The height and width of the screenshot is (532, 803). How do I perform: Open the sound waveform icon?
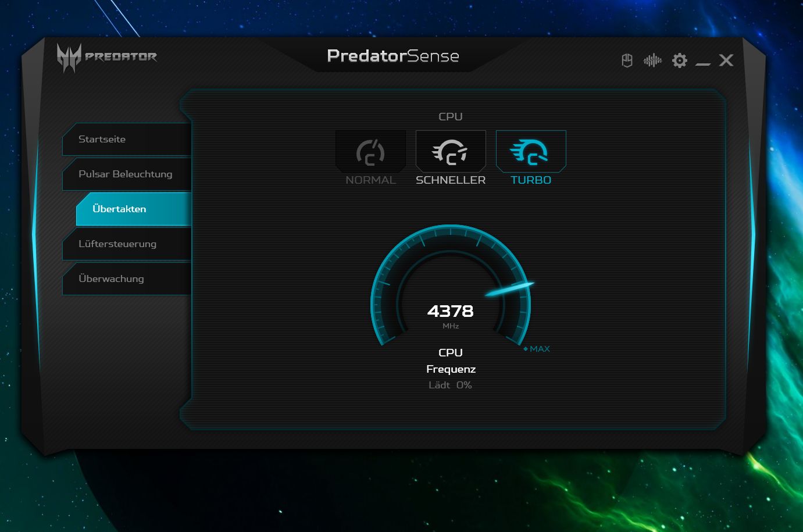point(652,60)
